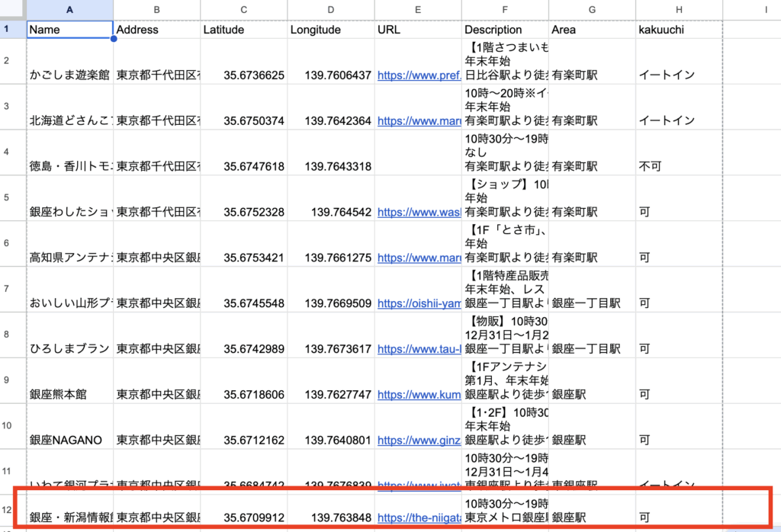Screen dimensions: 781x532
Task: Select column D header
Action: (x=330, y=9)
